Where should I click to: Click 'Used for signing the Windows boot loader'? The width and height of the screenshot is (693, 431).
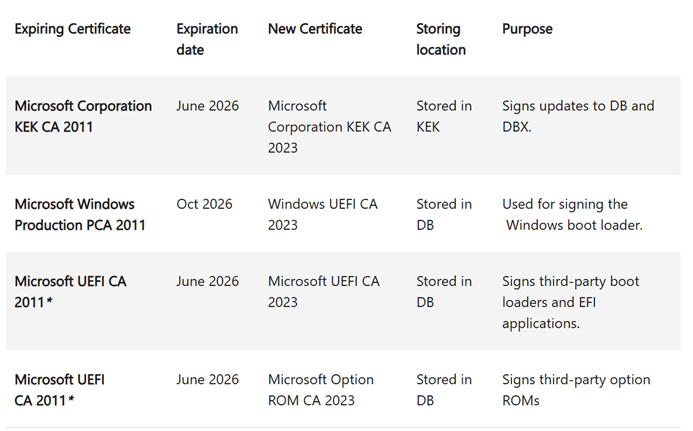coord(574,214)
